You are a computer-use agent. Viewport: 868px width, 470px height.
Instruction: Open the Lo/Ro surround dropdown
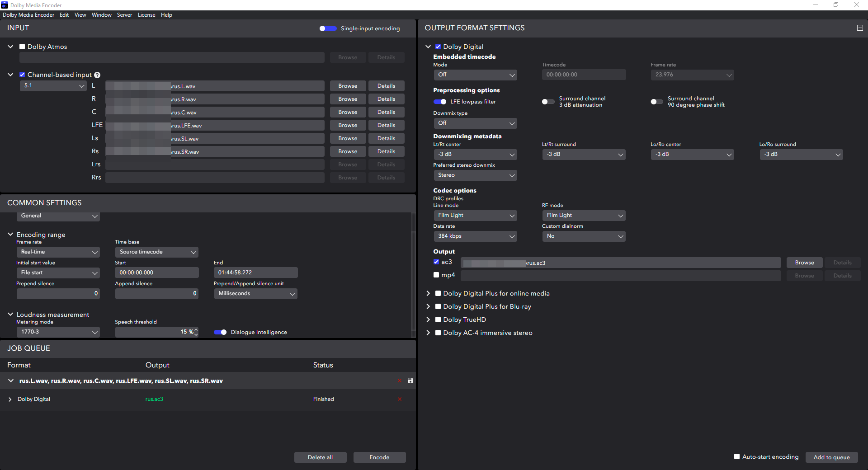click(x=801, y=155)
